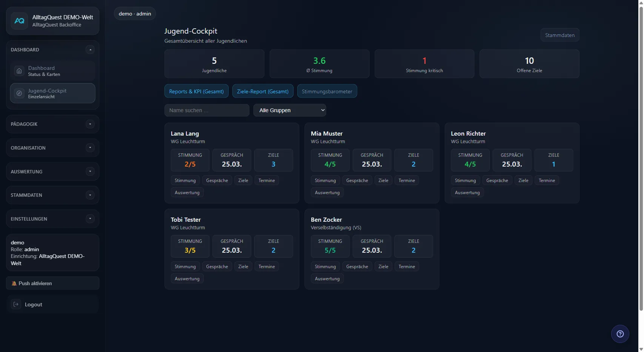
Task: Open Auswertung for Lana Lang
Action: [x=187, y=193]
